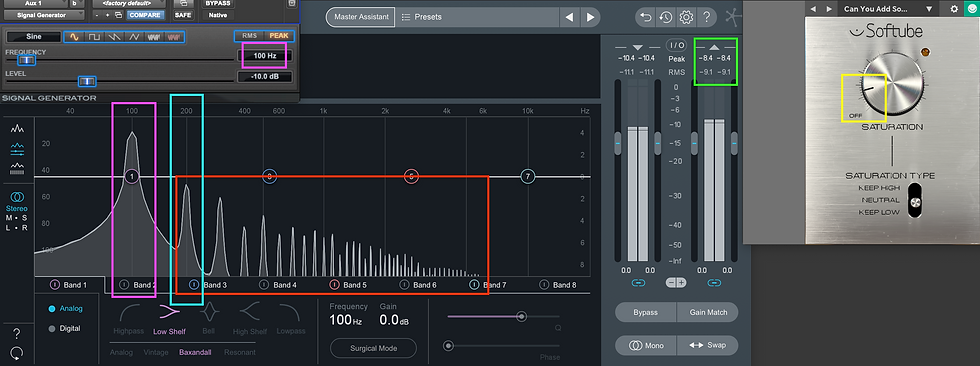This screenshot has height=366, width=980.
Task: Click the Mono button
Action: point(645,345)
